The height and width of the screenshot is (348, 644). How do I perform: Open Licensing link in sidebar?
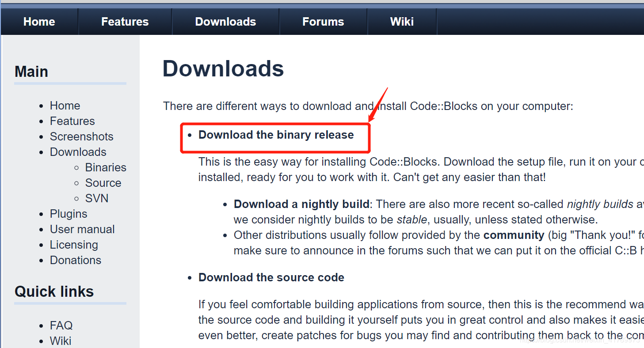point(74,245)
